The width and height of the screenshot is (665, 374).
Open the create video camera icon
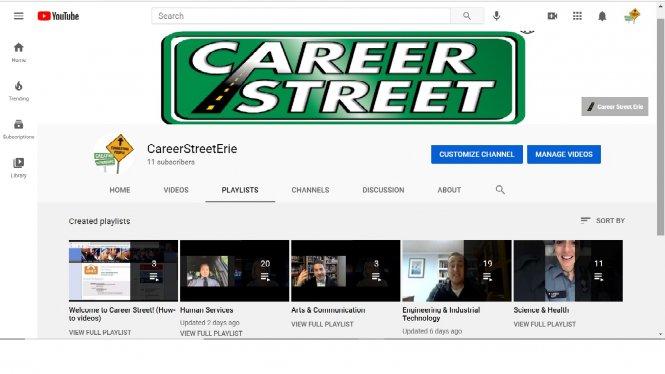click(552, 16)
